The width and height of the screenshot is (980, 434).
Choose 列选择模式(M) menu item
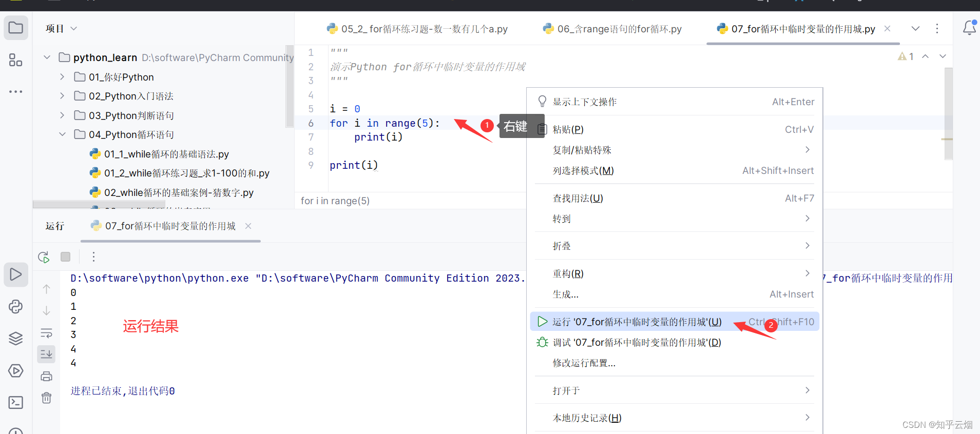click(675, 170)
